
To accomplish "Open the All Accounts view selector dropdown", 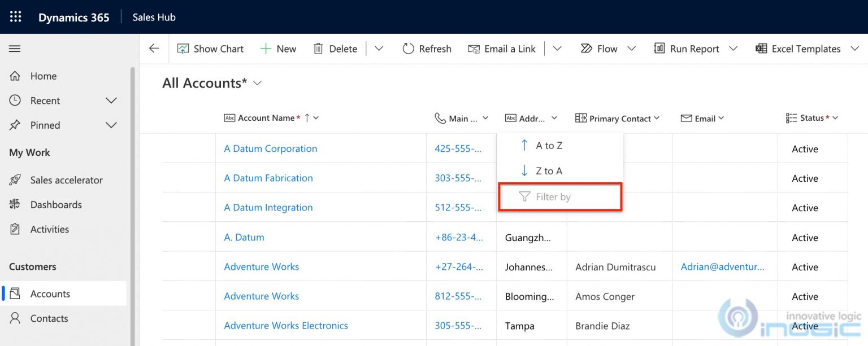I will click(257, 83).
